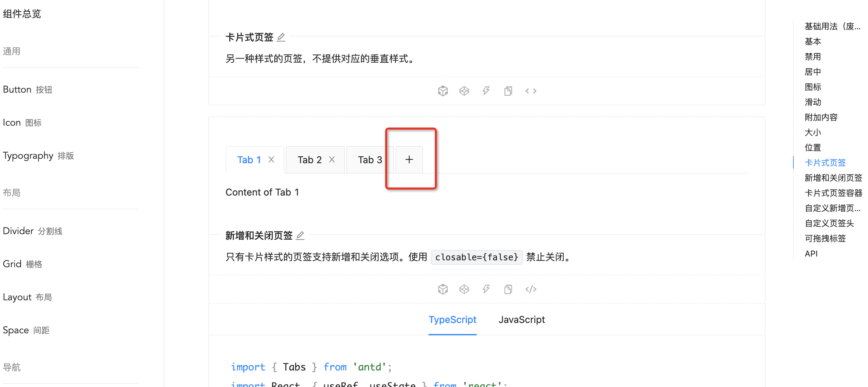This screenshot has width=868, height=387.
Task: Close Tab 1 using its × button
Action: (271, 159)
